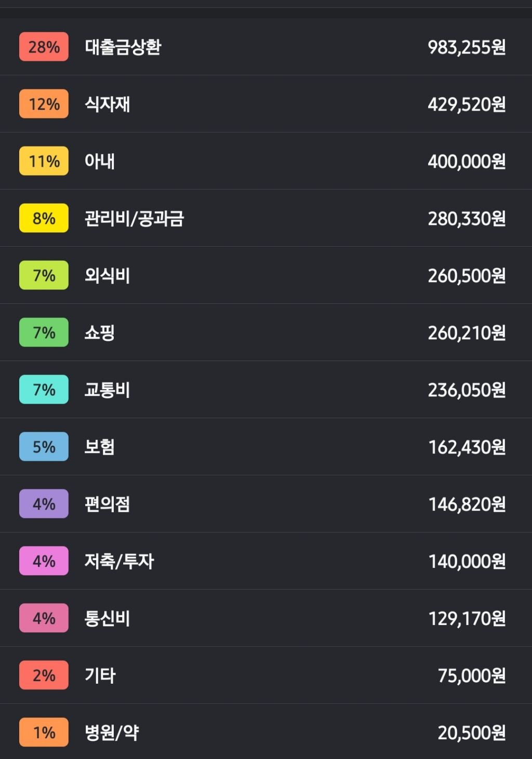
Task: Select the 기타 category row
Action: pos(266,675)
